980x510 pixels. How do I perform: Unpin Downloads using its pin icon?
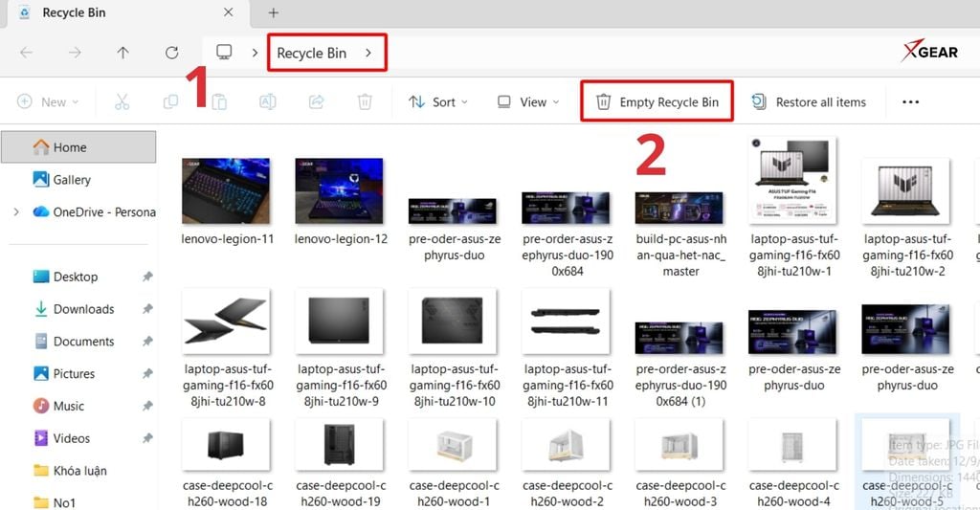[147, 309]
